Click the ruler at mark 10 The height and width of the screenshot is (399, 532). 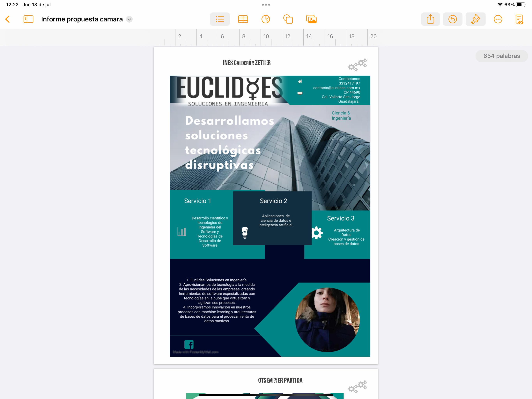266,36
